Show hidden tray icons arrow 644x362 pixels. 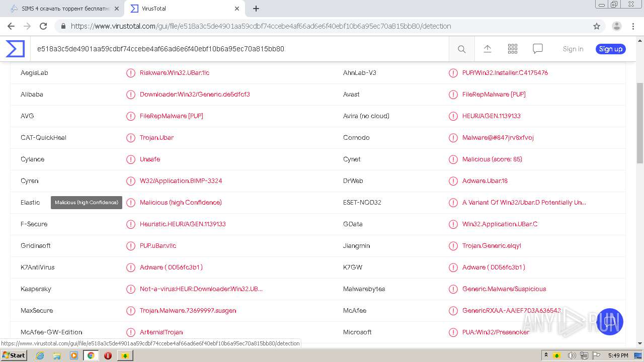coord(546,355)
